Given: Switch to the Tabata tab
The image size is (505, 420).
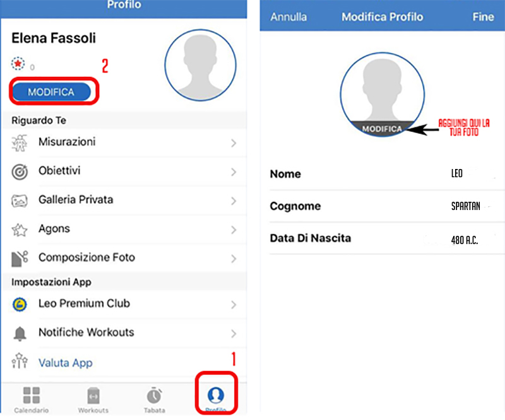Looking at the screenshot, I should click(x=154, y=400).
